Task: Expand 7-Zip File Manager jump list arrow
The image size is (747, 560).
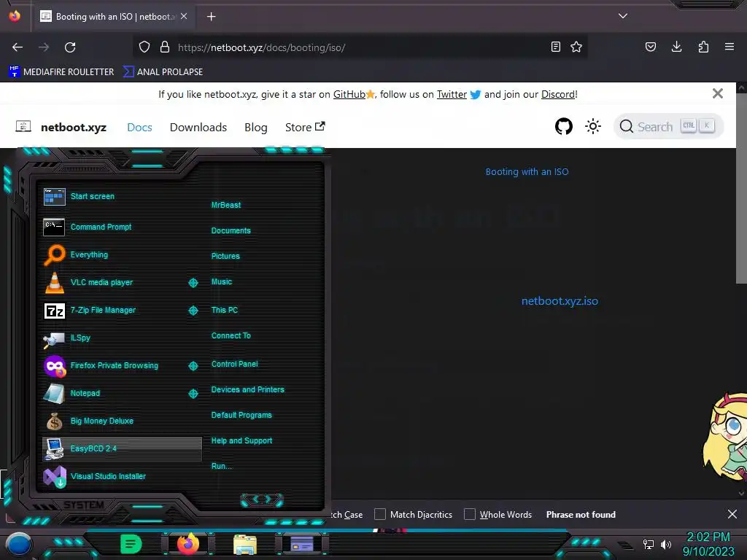Action: [193, 311]
